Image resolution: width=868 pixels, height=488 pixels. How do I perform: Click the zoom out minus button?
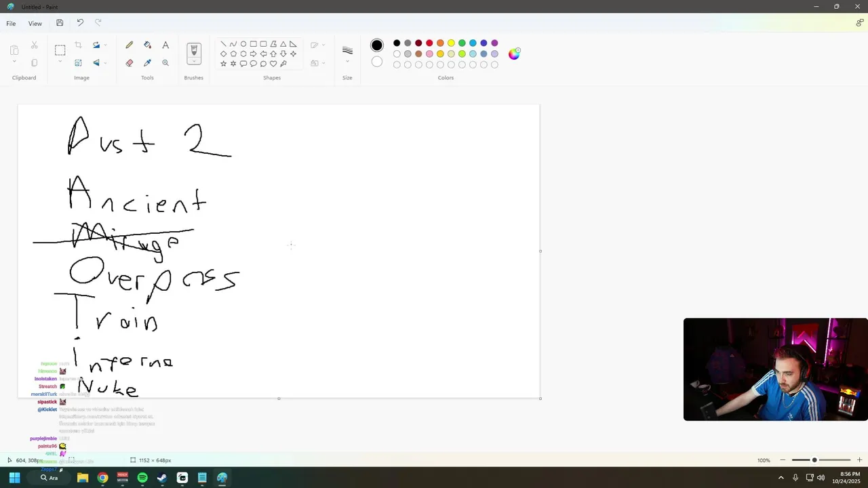(783, 460)
